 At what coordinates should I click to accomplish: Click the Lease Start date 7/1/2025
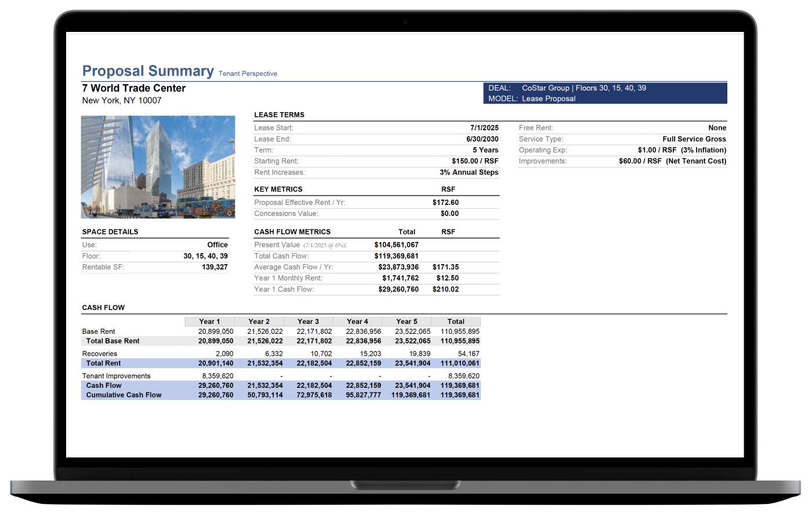(x=484, y=128)
